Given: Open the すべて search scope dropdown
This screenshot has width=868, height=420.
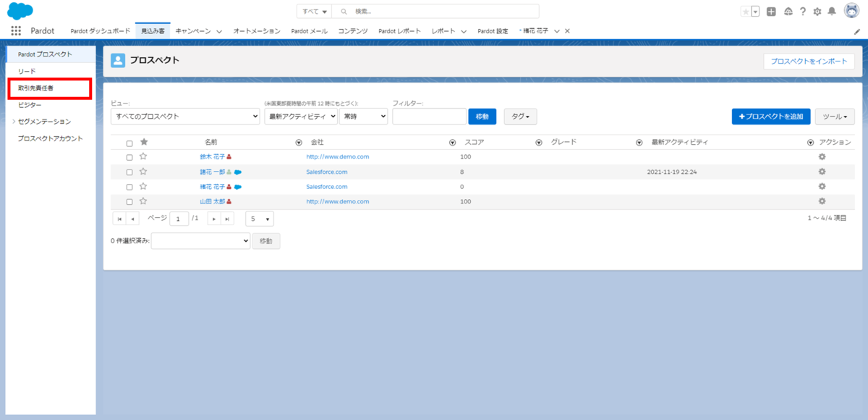Looking at the screenshot, I should tap(314, 12).
